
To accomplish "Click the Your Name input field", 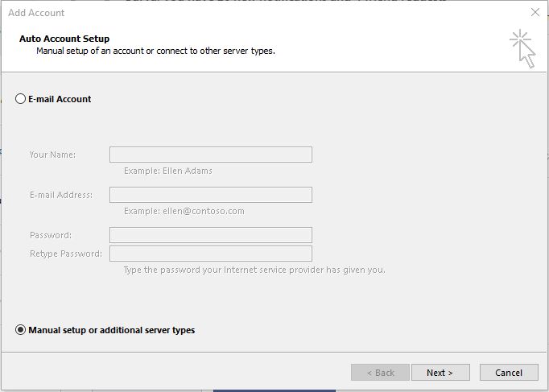I will click(211, 155).
